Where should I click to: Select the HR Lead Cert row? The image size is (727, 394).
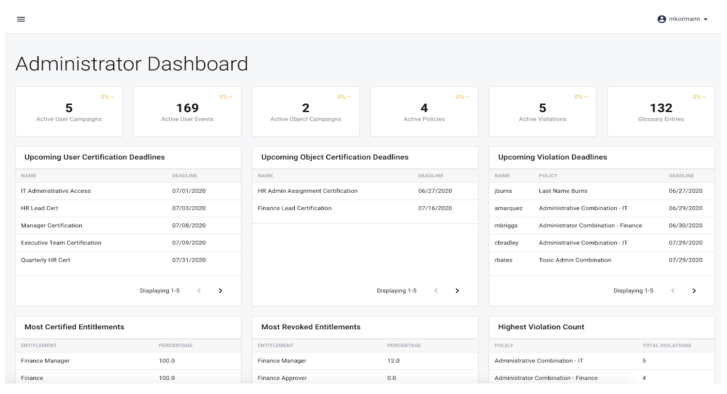[128, 208]
